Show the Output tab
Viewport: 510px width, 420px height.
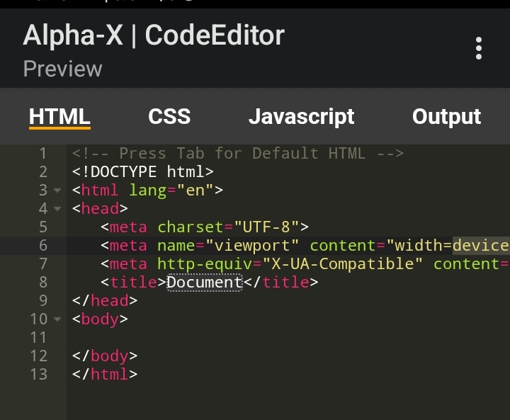pyautogui.click(x=446, y=117)
